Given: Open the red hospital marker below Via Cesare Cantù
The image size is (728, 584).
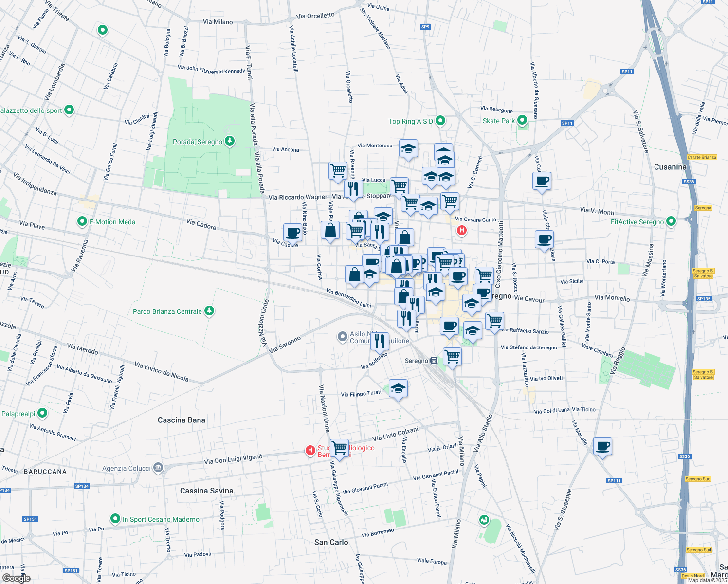Looking at the screenshot, I should coord(461,230).
